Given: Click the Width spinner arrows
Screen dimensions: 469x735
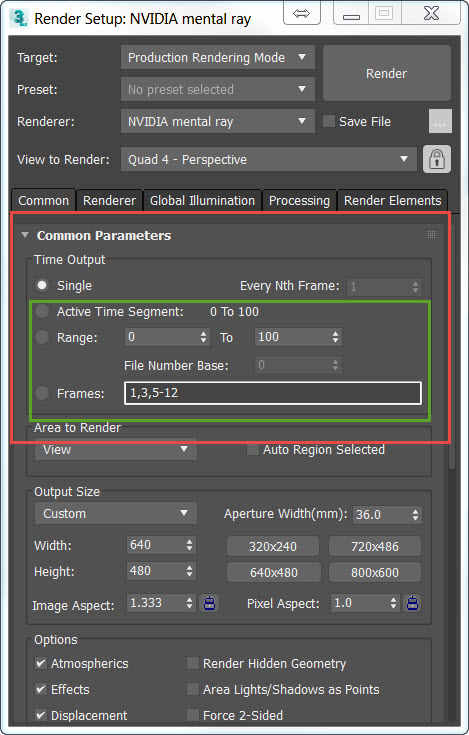Looking at the screenshot, I should tap(189, 545).
